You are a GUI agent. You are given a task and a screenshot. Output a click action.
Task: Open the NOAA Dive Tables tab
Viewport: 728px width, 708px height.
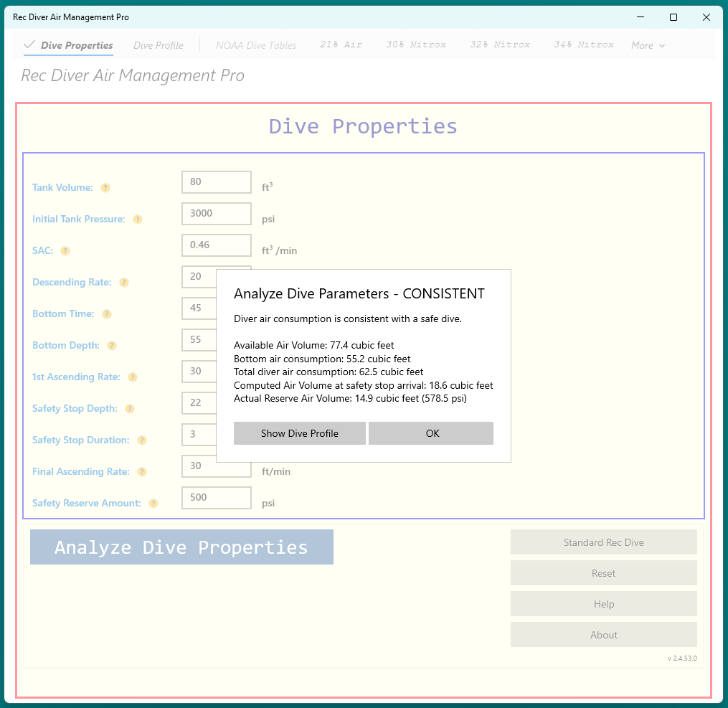click(x=256, y=45)
